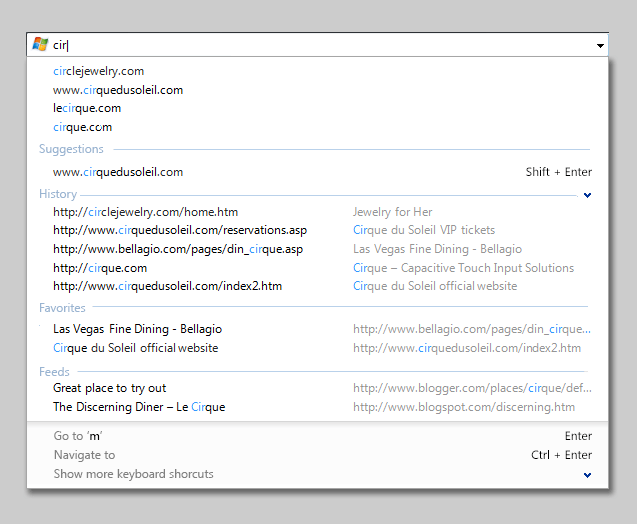637x524 pixels.
Task: Click the 'Shift + Enter' shortcut hint
Action: 559,172
